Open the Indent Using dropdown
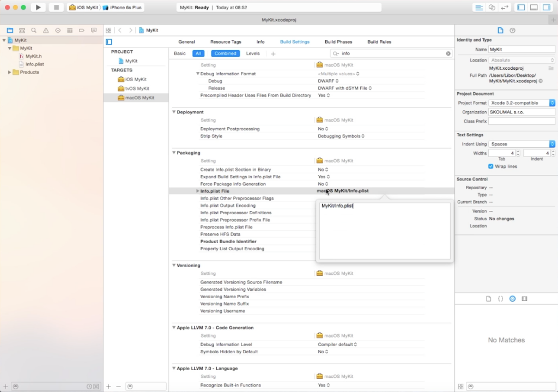Image resolution: width=558 pixels, height=392 pixels. (x=521, y=144)
